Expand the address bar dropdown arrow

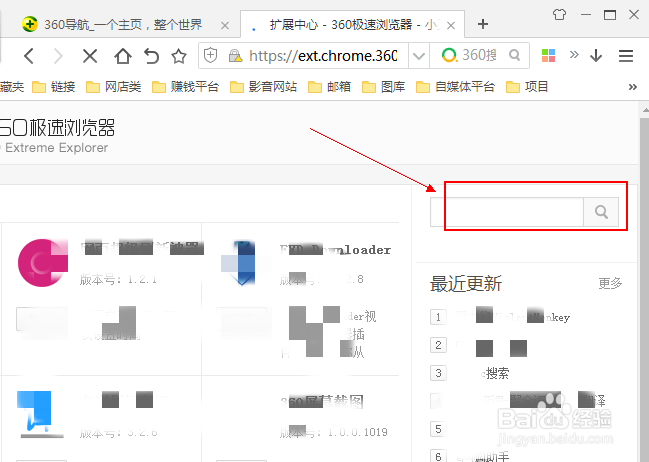[x=419, y=55]
